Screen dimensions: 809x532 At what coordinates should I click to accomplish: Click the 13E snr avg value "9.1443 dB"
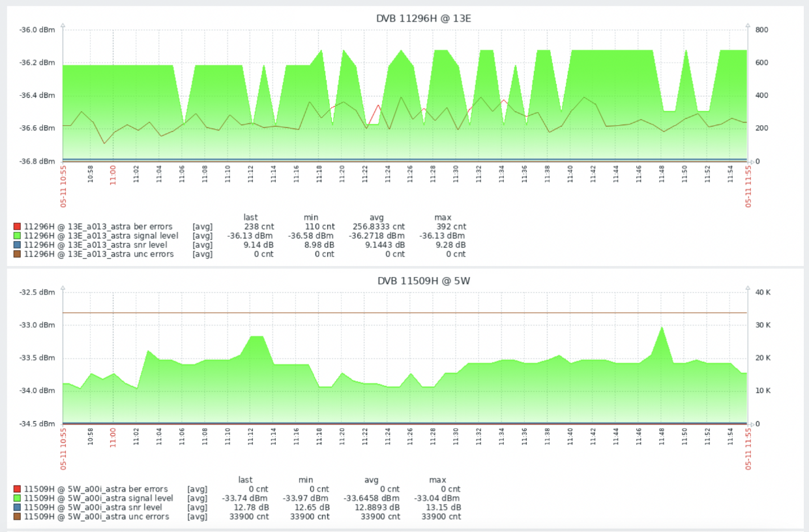pos(381,245)
